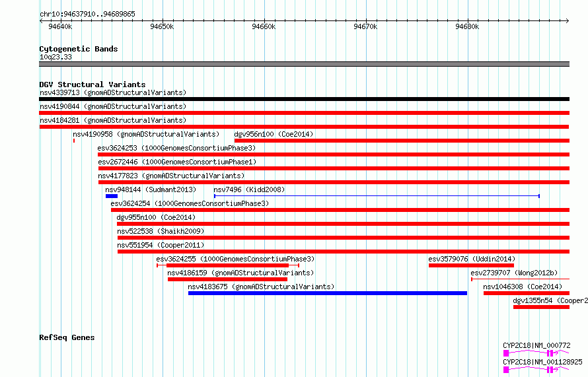The width and height of the screenshot is (588, 377).
Task: Select the black nsv4339713 variant bar
Action: pos(304,99)
